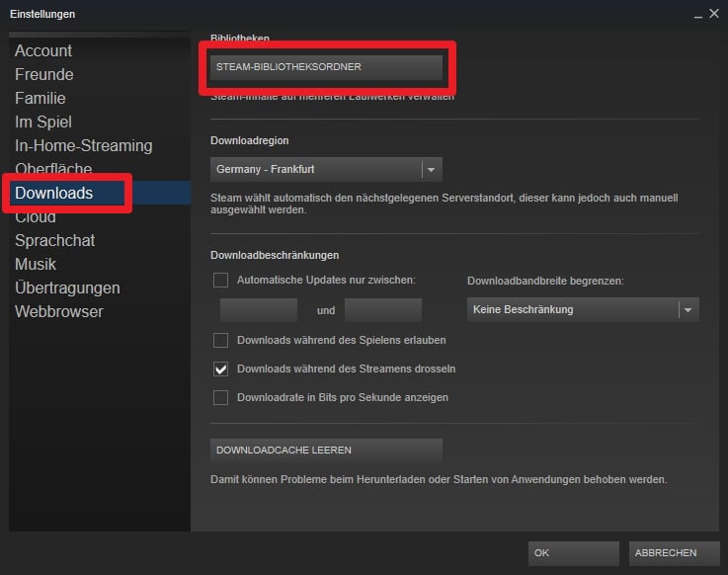The image size is (728, 575).
Task: Open the Downloadregion combo box Germany - Frankfurt
Action: pos(326,169)
